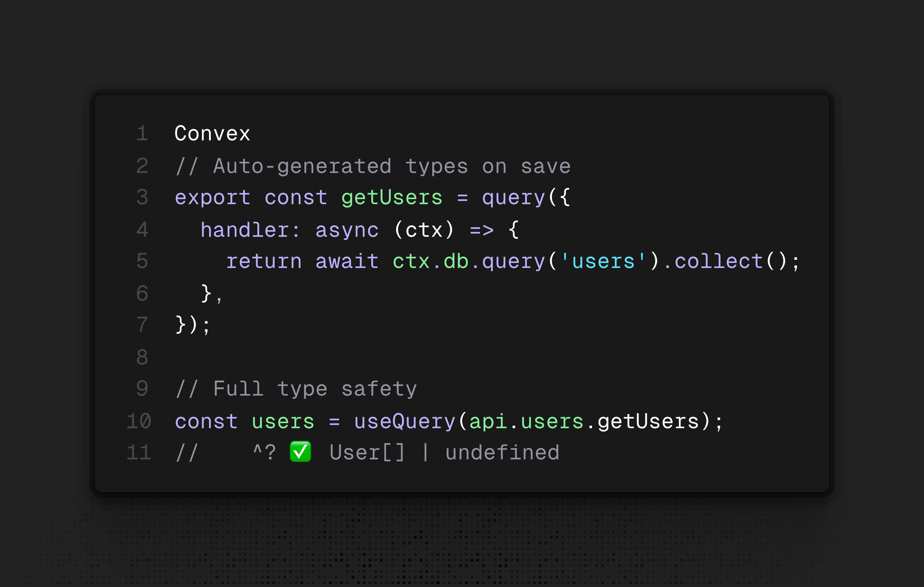This screenshot has width=924, height=587.
Task: Click the async keyword on line 4
Action: 347,231
